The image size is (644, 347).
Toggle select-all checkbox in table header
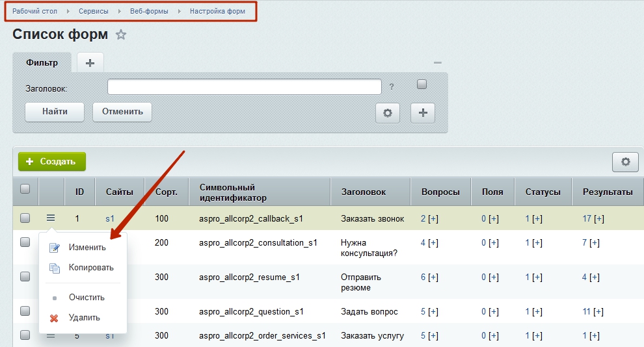pos(25,188)
